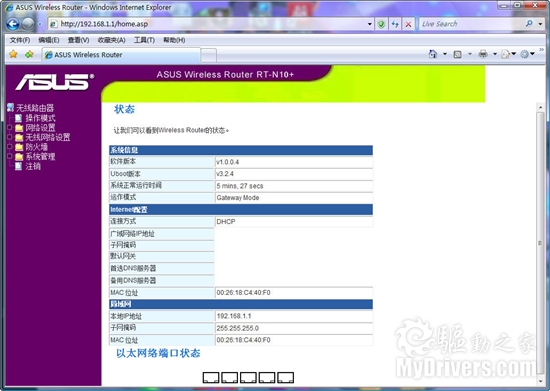
Task: Click the local IP value 192.168.1.1
Action: (234, 316)
